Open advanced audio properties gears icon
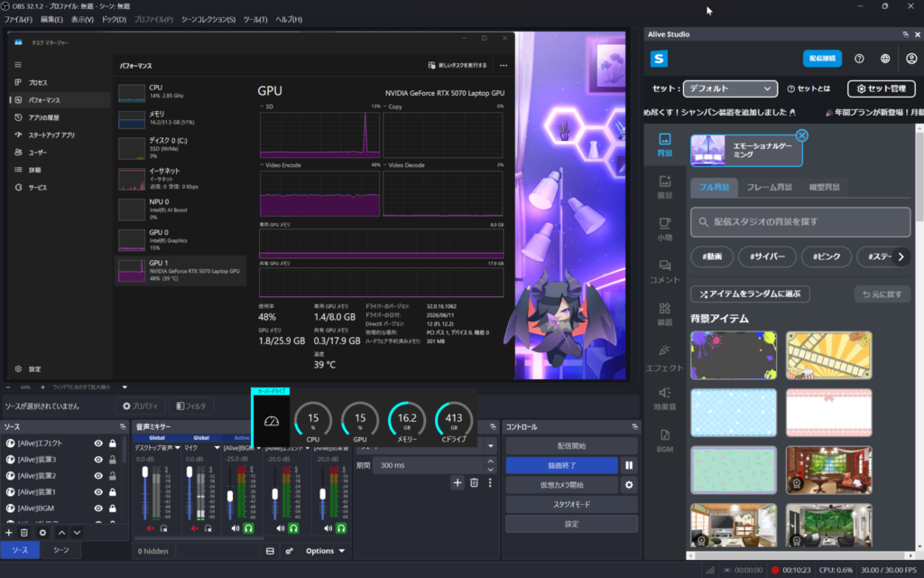 coord(290,551)
